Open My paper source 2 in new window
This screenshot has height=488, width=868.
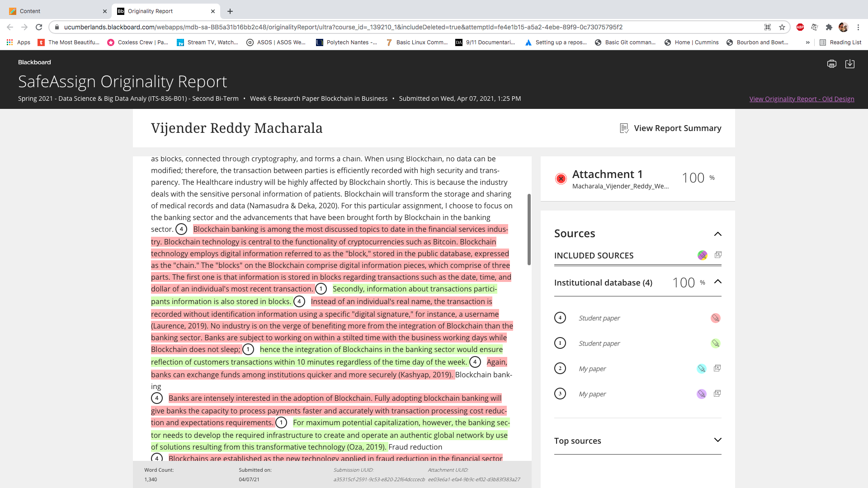pos(717,368)
